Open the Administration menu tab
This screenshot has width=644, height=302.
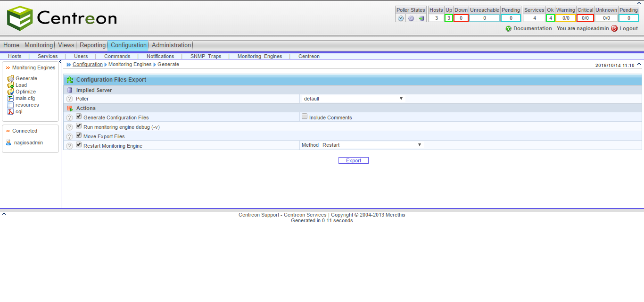[x=171, y=45]
